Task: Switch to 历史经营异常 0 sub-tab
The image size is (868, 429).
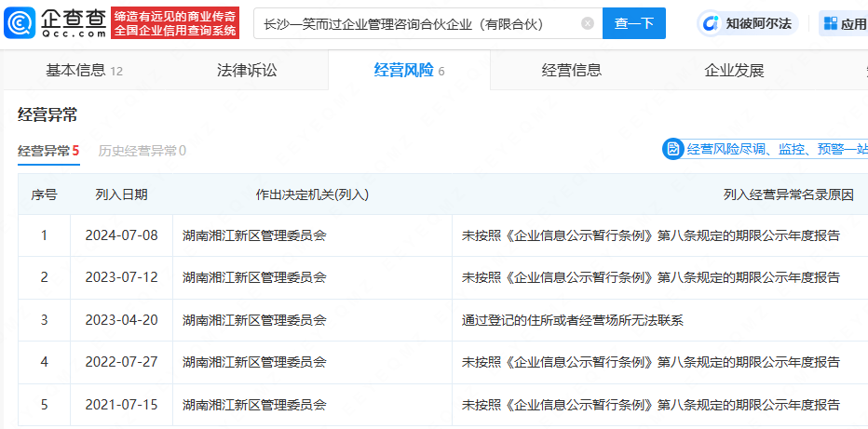Action: click(x=142, y=151)
